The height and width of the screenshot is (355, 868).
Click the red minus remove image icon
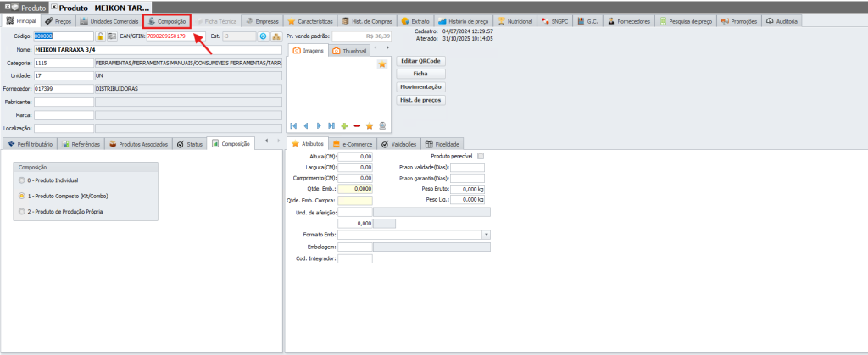[357, 125]
